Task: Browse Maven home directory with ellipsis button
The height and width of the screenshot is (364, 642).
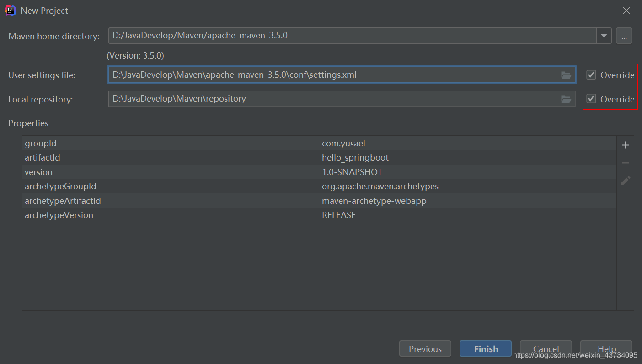Action: pos(624,36)
